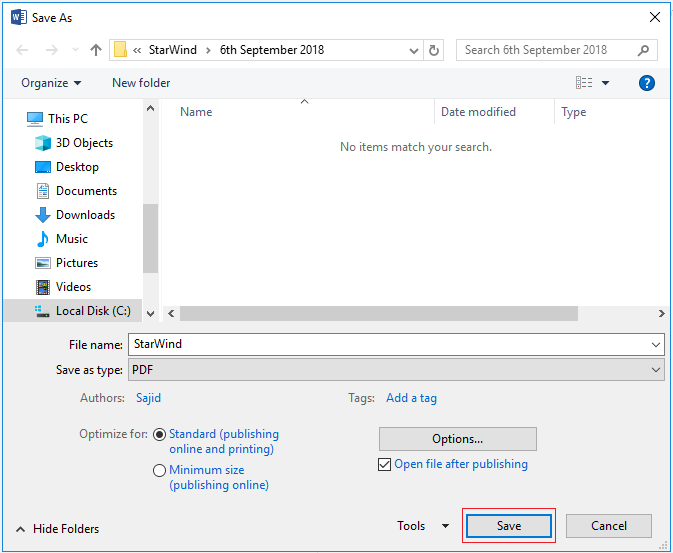Open the view options dropdown arrow

point(605,83)
